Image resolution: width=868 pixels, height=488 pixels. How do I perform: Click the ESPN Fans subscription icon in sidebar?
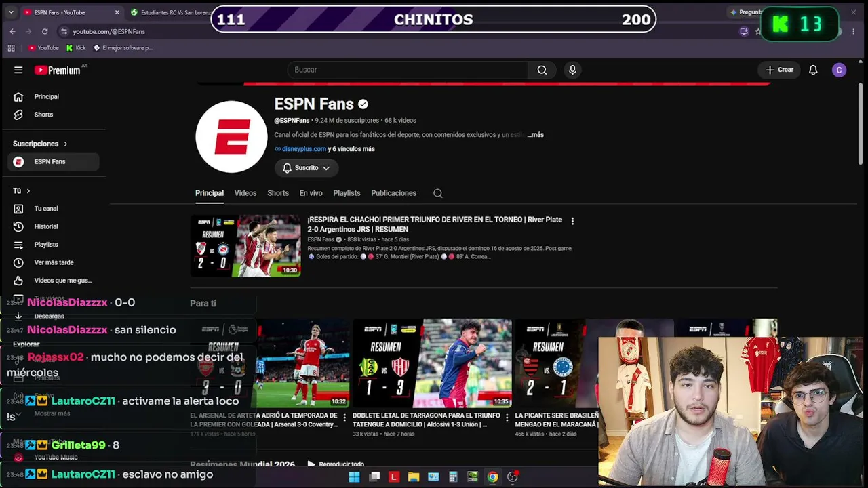click(x=18, y=162)
